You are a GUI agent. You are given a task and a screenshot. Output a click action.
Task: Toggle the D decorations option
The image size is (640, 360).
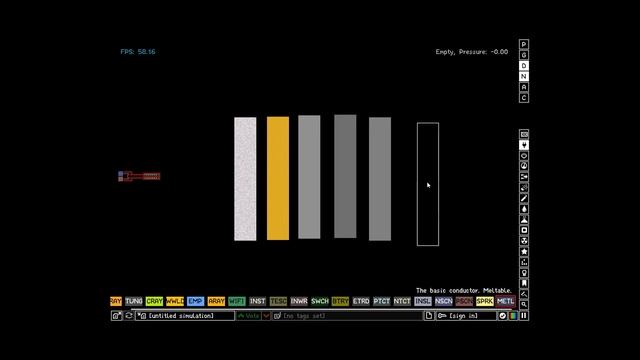524,66
